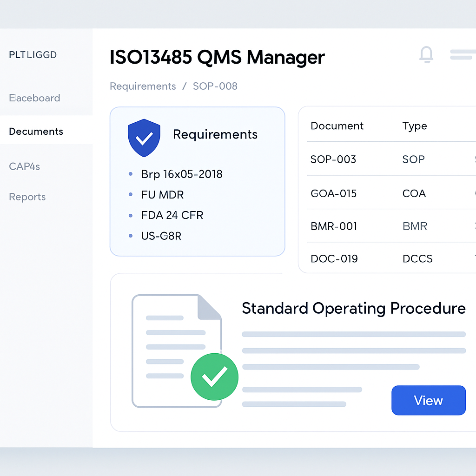Click the blue shield checkmark icon
Screen dimensions: 476x476
[x=144, y=138]
